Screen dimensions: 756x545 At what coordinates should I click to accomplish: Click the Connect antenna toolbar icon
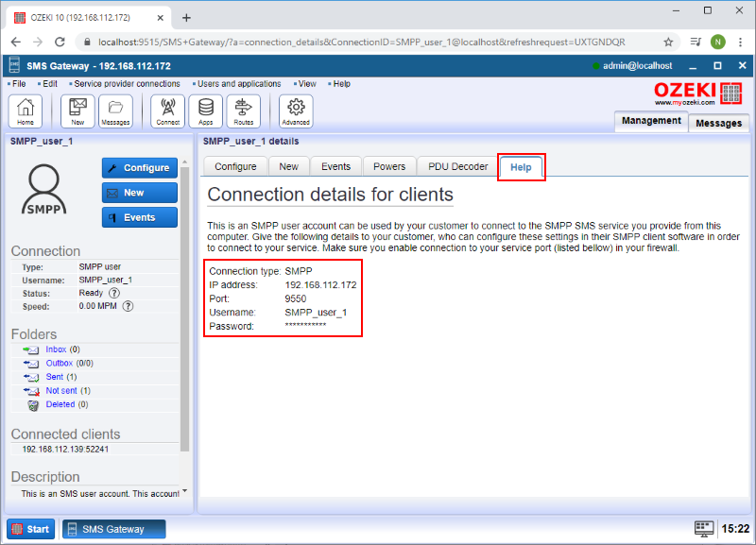pos(168,111)
